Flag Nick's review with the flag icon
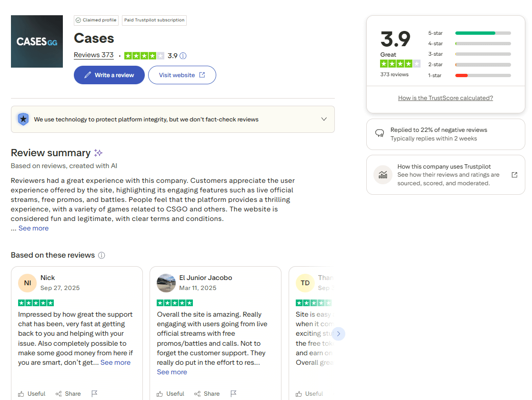532x400 pixels. tap(94, 394)
